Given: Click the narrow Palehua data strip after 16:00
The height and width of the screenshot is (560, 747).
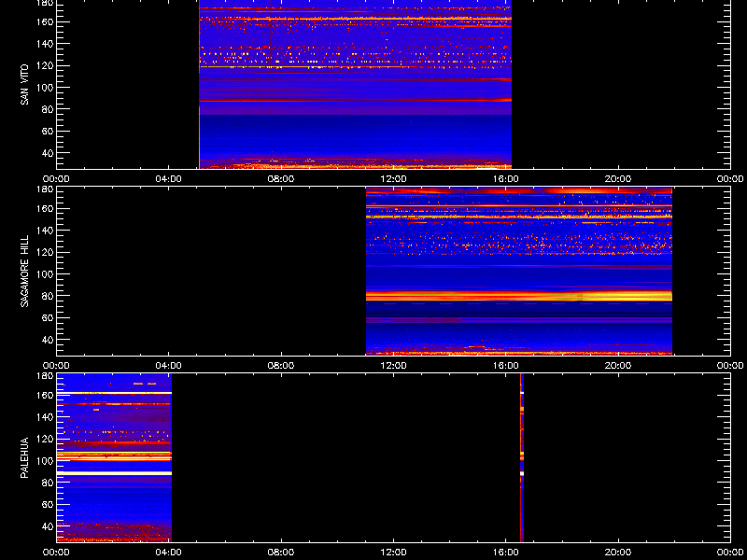Looking at the screenshot, I should 522,457.
